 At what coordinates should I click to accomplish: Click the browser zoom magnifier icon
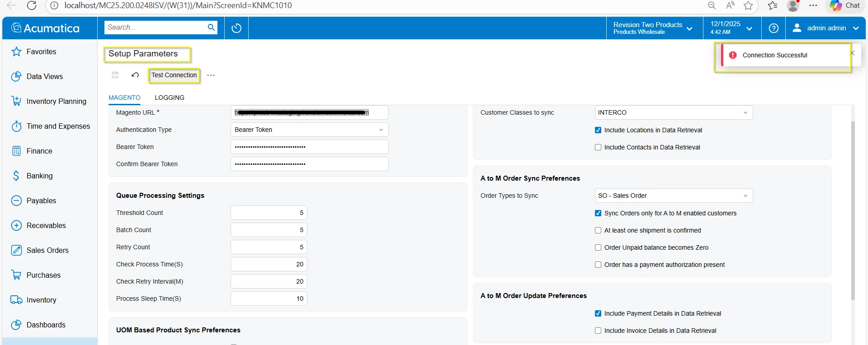tap(712, 5)
